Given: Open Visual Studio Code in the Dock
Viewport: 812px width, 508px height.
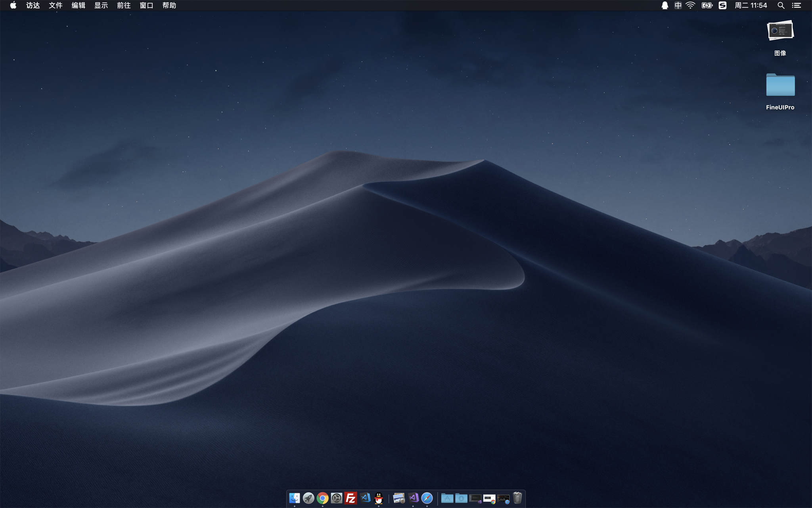Looking at the screenshot, I should pos(365,498).
